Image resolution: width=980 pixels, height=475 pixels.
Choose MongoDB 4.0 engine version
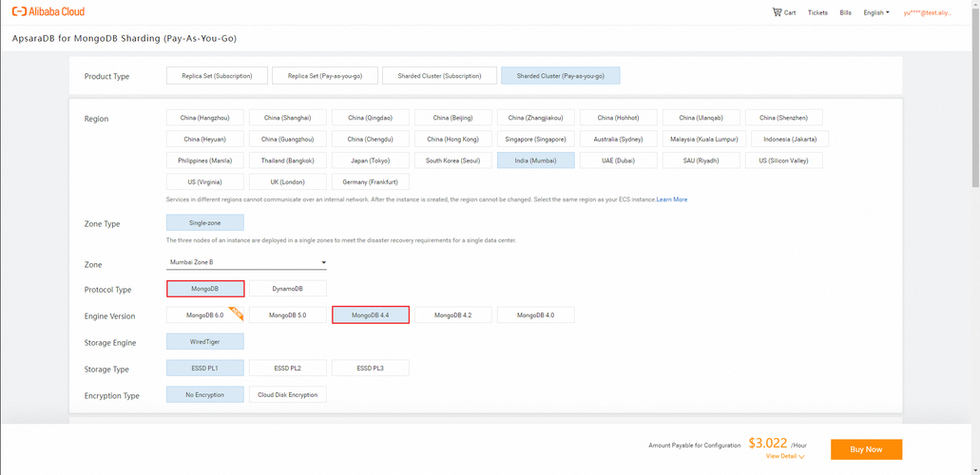(x=535, y=315)
